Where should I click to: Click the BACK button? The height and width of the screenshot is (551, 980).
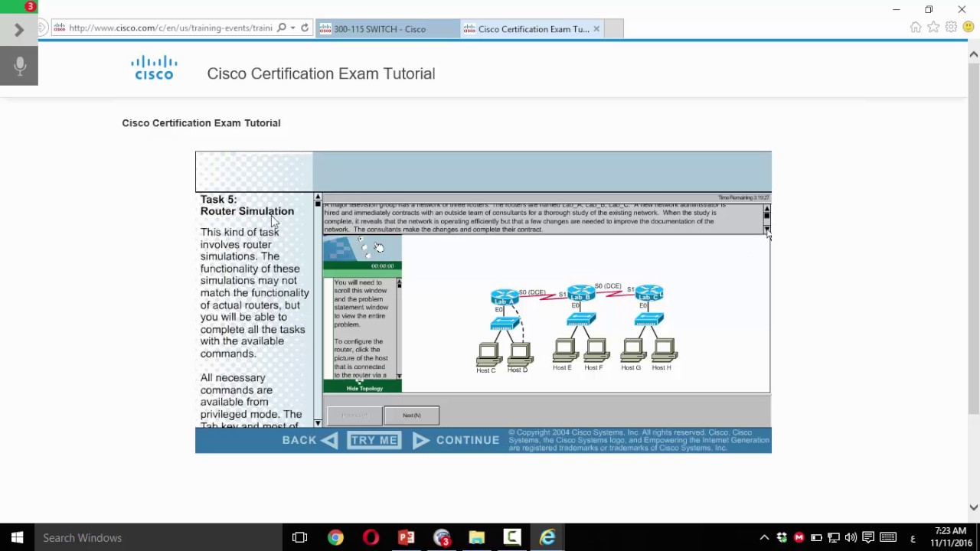309,440
